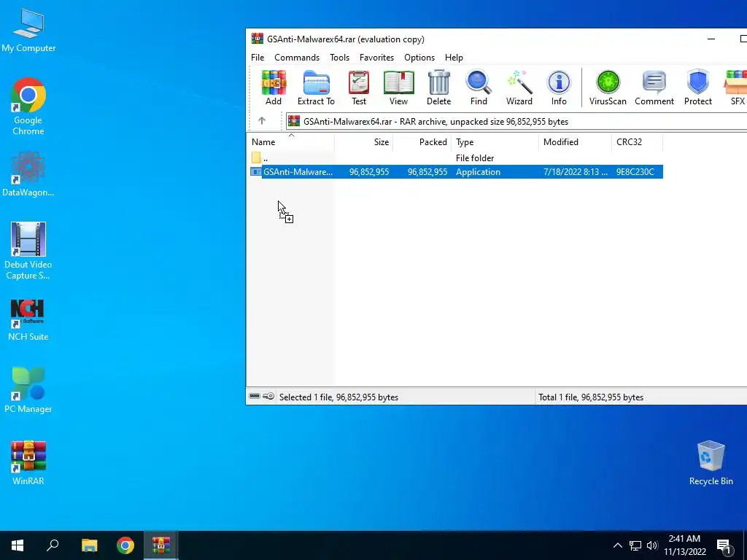Sort by the Packed column header
This screenshot has height=560, width=747.
[x=422, y=142]
